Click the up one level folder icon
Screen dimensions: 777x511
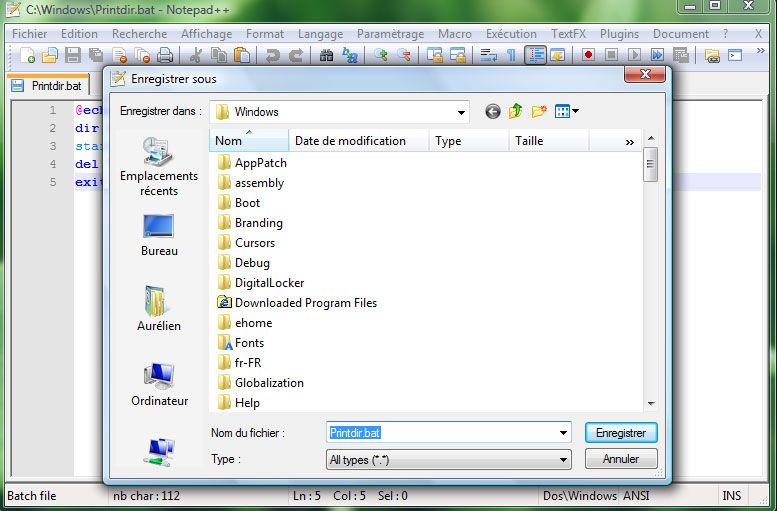point(515,111)
